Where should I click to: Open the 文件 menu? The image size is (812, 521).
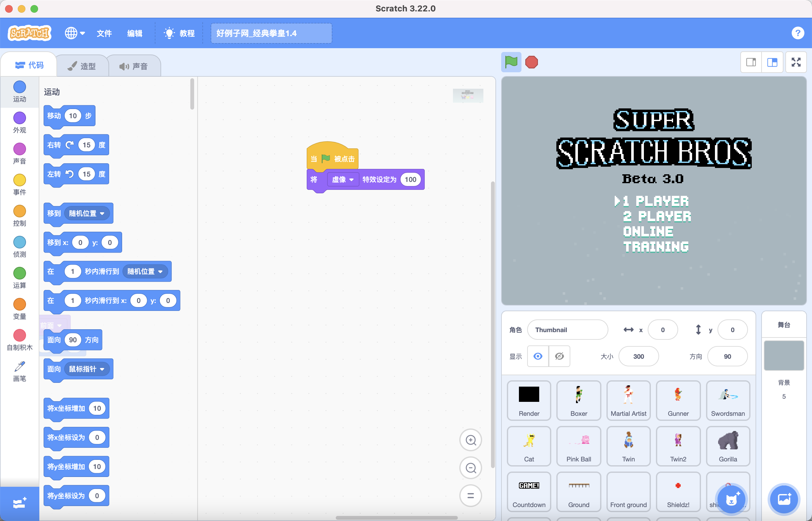coord(104,33)
